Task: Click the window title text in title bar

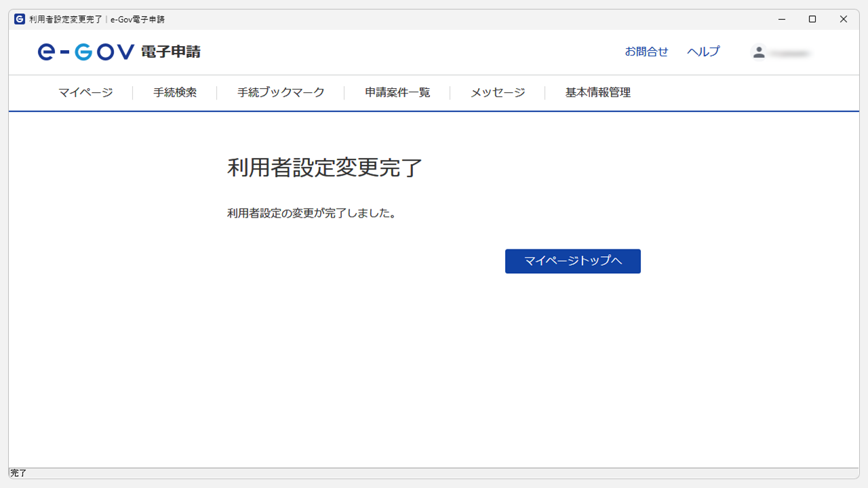Action: pyautogui.click(x=97, y=19)
